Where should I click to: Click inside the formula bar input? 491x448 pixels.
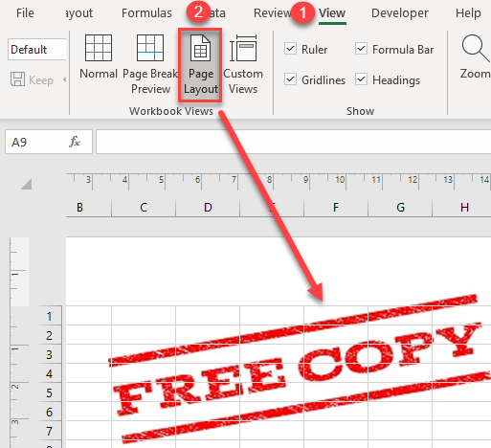(x=293, y=142)
